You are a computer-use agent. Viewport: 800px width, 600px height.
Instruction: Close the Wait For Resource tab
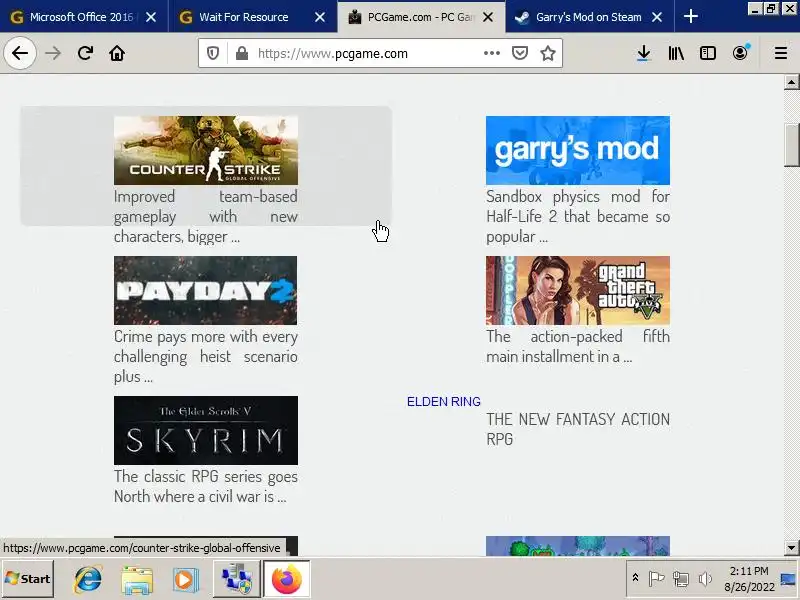click(x=320, y=17)
